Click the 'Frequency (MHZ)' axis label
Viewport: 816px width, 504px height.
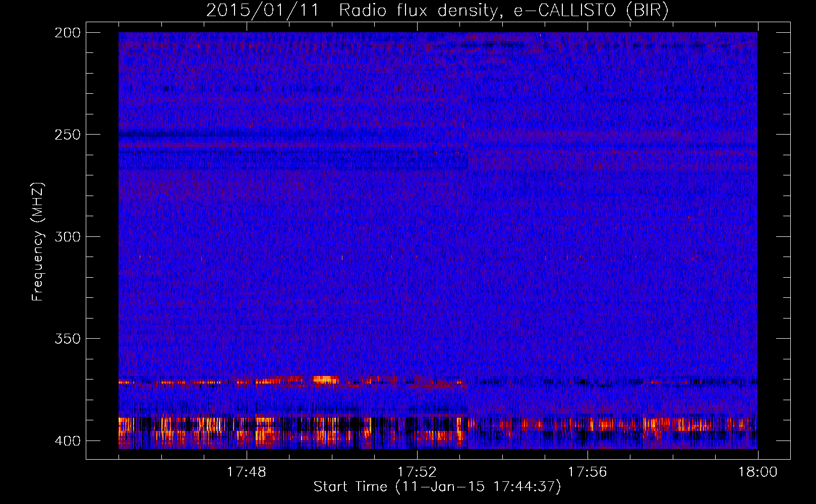click(38, 241)
